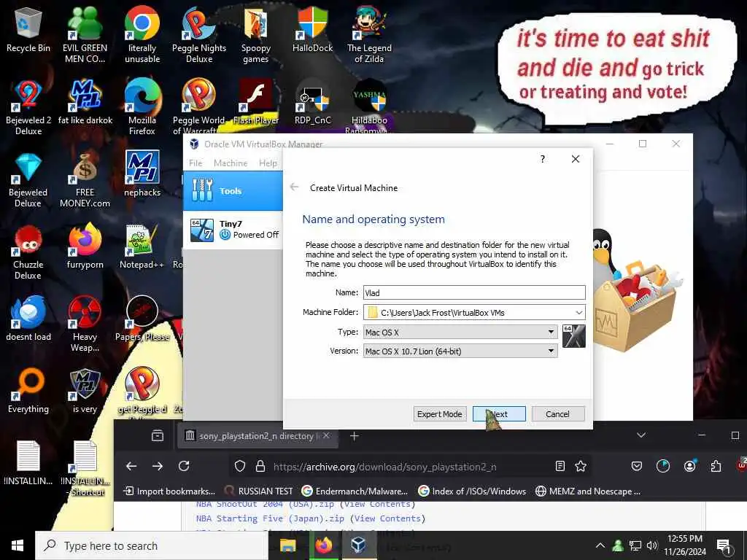Close the sony_playstation2_n Firefox tab

pos(326,435)
